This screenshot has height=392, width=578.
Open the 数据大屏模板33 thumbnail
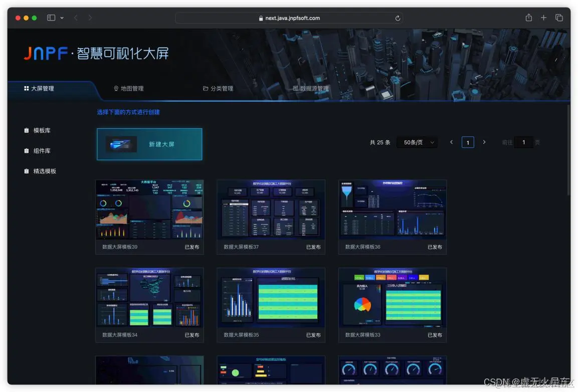[x=392, y=298]
